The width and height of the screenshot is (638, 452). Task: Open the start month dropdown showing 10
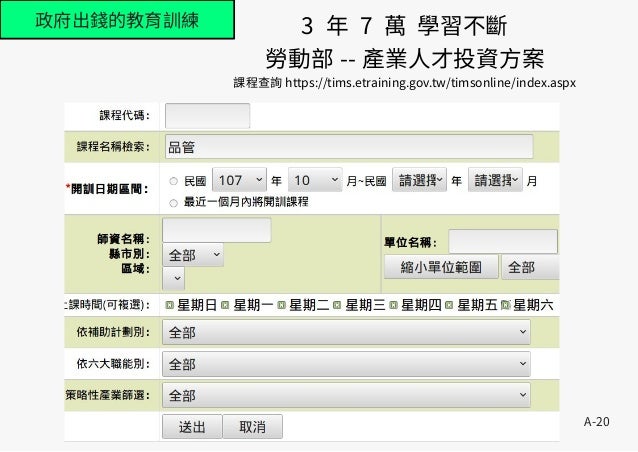315,179
